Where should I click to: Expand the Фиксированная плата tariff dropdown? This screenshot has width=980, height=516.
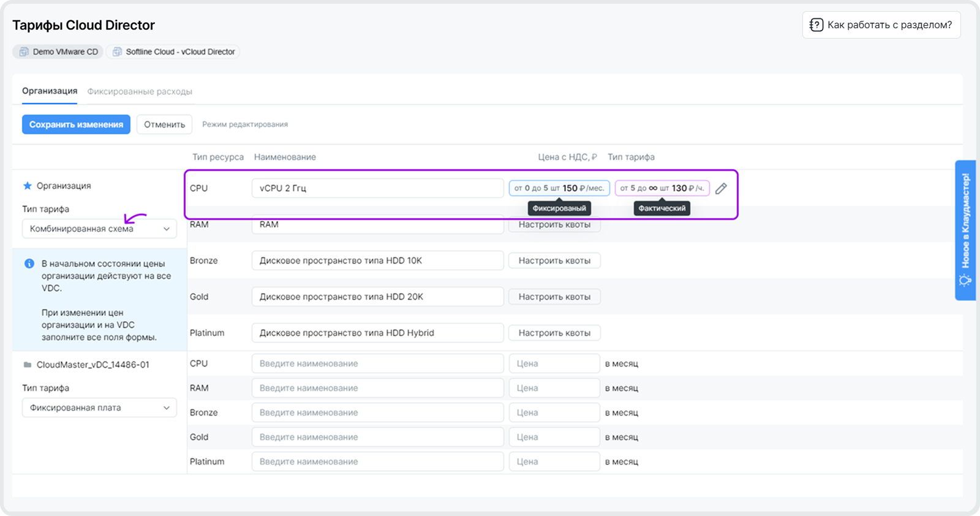point(99,408)
